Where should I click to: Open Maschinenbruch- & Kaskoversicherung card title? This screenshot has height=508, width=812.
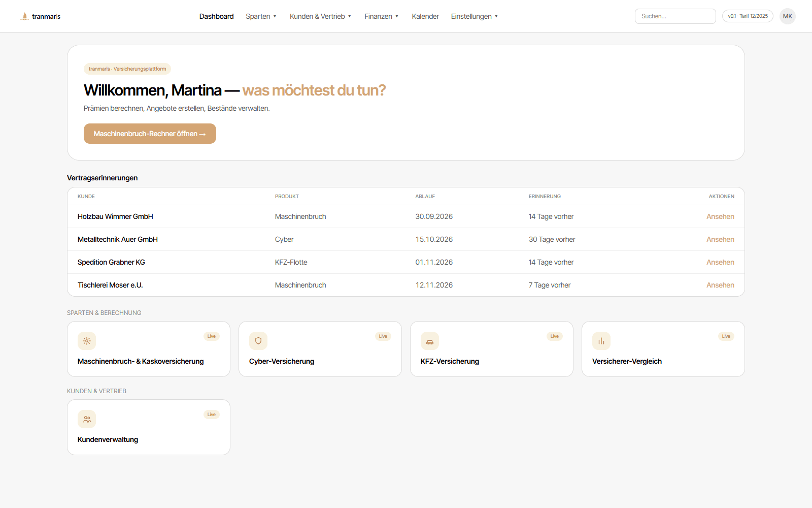click(x=141, y=361)
